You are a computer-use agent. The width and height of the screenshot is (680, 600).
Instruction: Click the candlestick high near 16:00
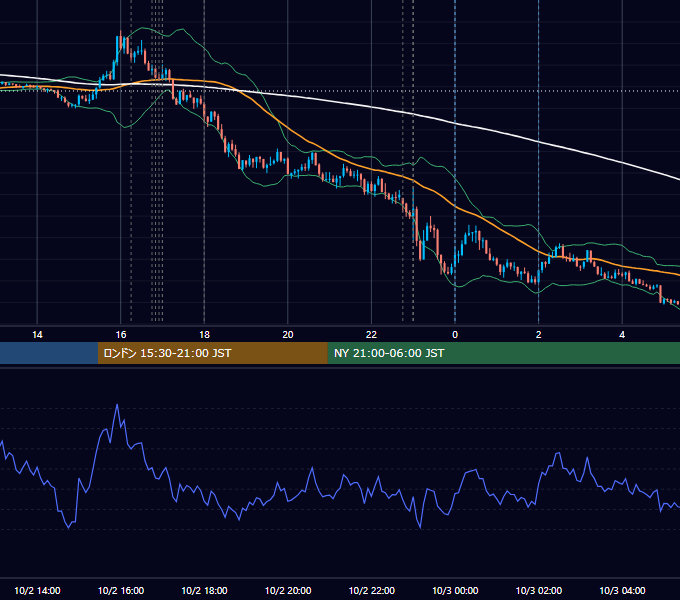tap(121, 33)
